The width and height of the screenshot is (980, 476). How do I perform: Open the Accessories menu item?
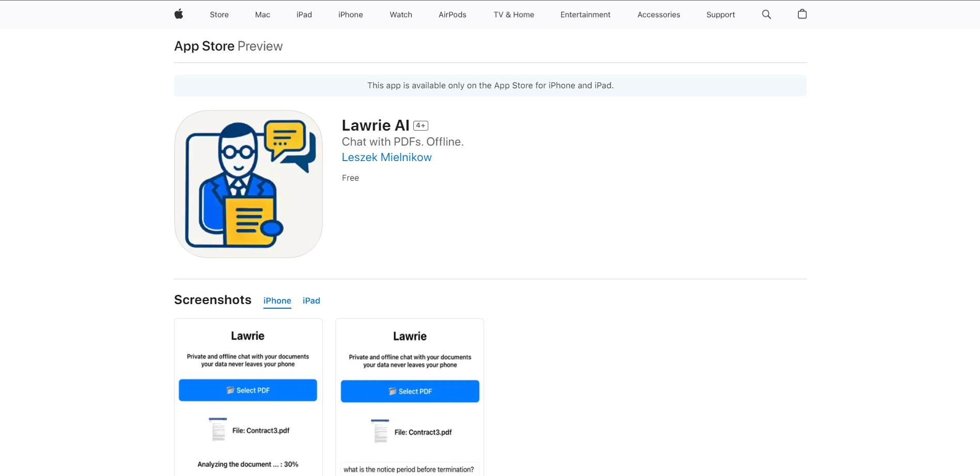click(x=659, y=14)
